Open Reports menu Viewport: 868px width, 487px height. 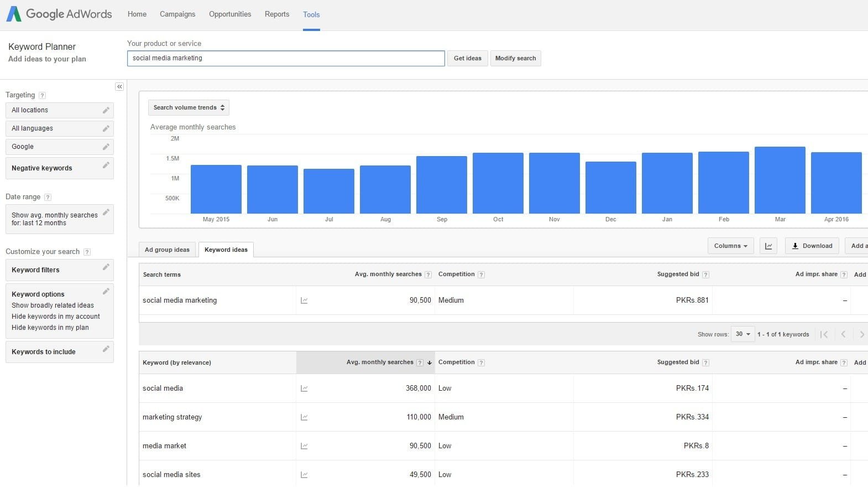[277, 14]
